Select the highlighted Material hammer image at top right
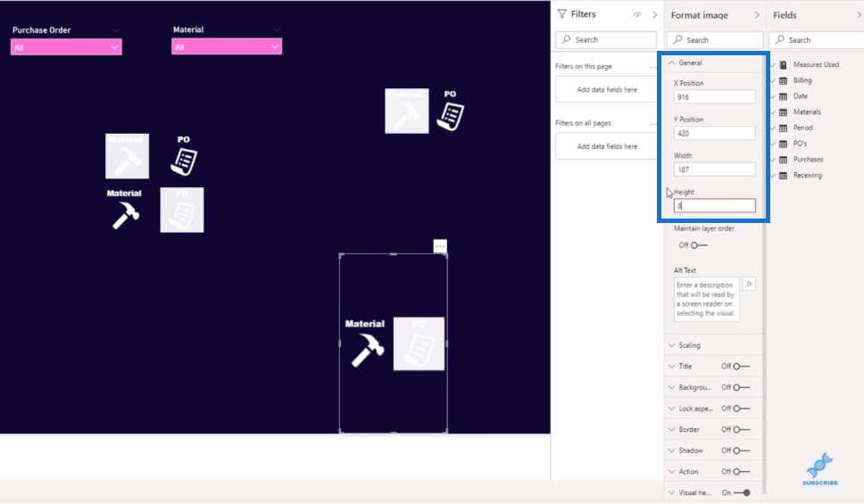The width and height of the screenshot is (864, 504). click(x=407, y=111)
